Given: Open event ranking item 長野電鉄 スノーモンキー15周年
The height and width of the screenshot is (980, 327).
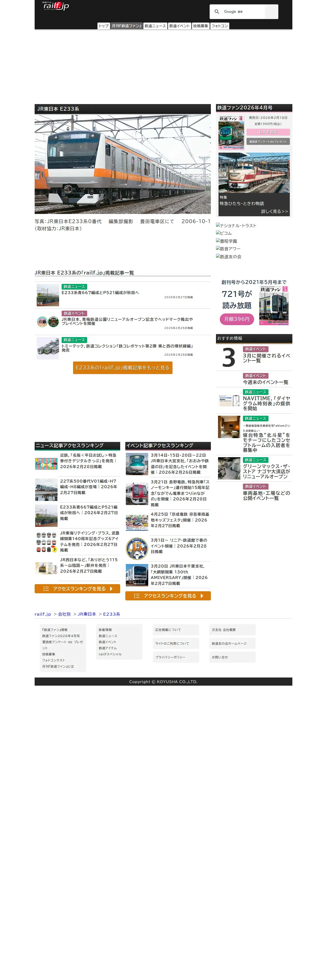Looking at the screenshot, I should (180, 493).
